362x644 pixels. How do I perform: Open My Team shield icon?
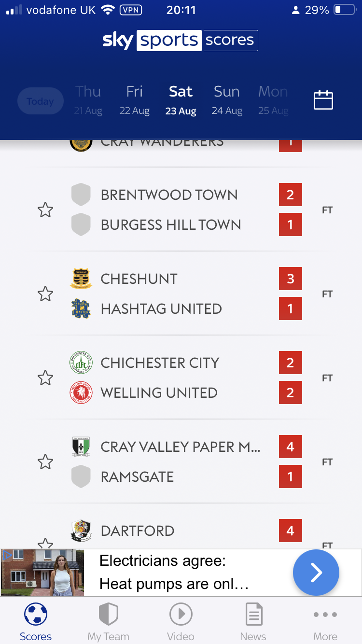click(109, 615)
